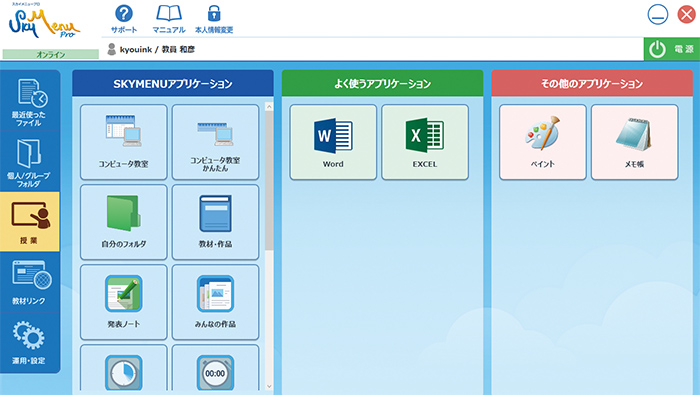Open the ペイント paint application

[542, 142]
